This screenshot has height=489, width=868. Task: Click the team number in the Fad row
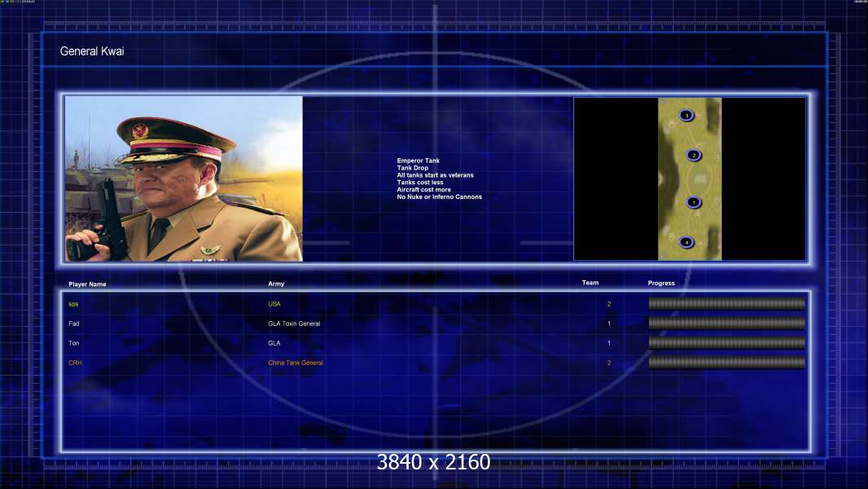point(609,324)
